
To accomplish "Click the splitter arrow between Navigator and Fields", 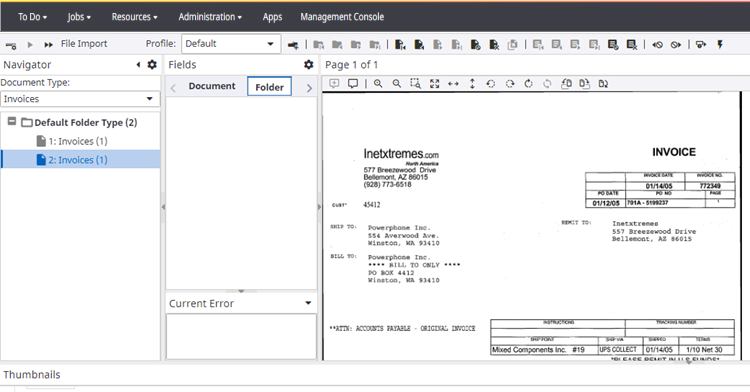I will coord(163,207).
